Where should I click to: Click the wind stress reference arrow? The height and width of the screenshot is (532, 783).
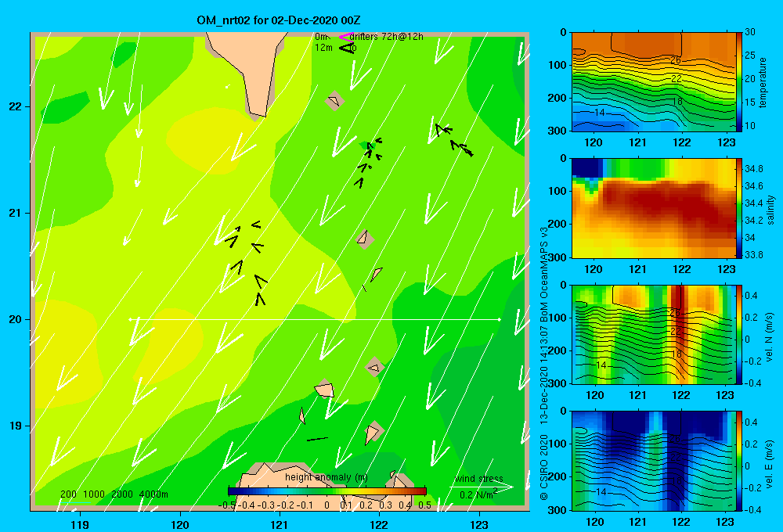pos(482,487)
